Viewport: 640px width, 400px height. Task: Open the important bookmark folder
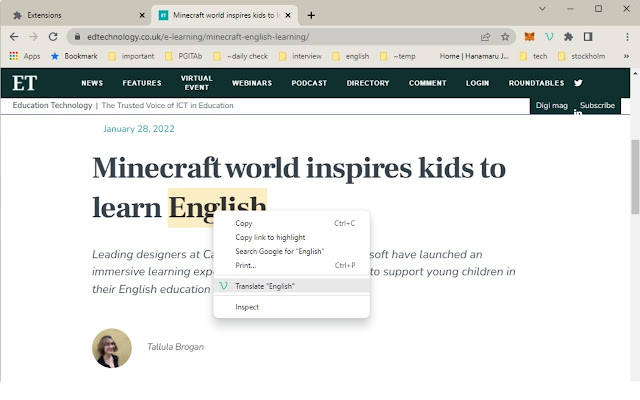coord(131,56)
